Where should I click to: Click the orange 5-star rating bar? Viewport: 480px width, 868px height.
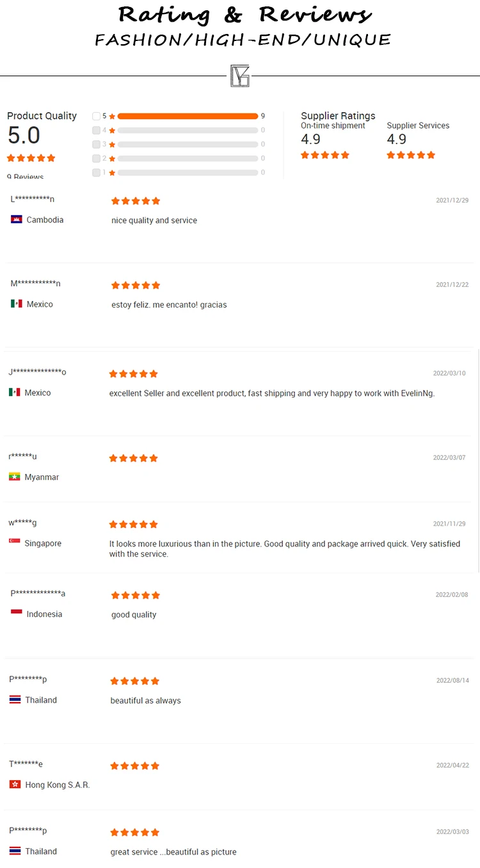point(188,116)
